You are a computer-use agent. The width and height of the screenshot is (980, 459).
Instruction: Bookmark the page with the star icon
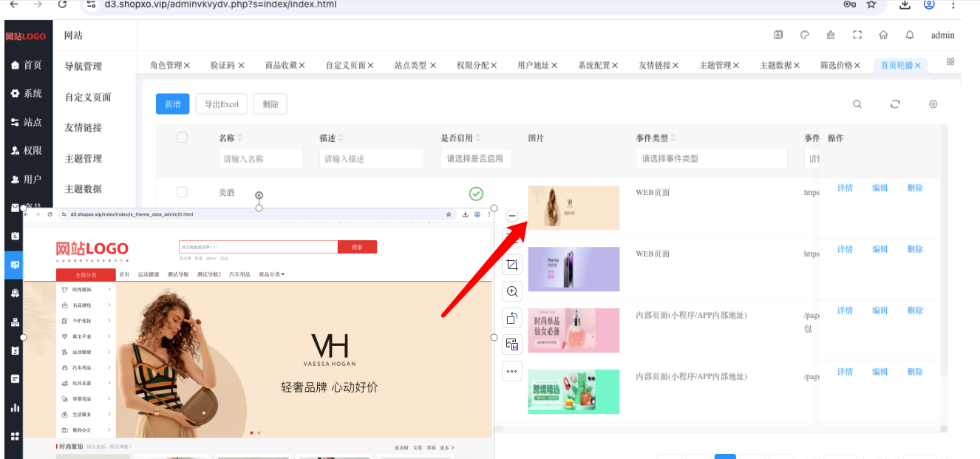871,4
